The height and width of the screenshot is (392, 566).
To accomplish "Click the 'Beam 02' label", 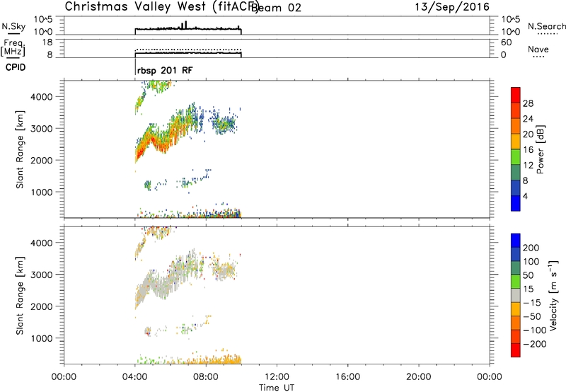I will pos(276,7).
